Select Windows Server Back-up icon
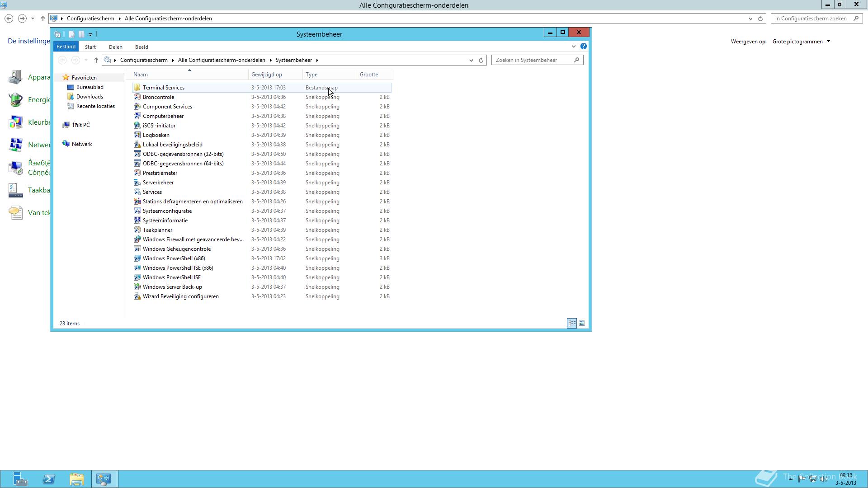 coord(137,287)
